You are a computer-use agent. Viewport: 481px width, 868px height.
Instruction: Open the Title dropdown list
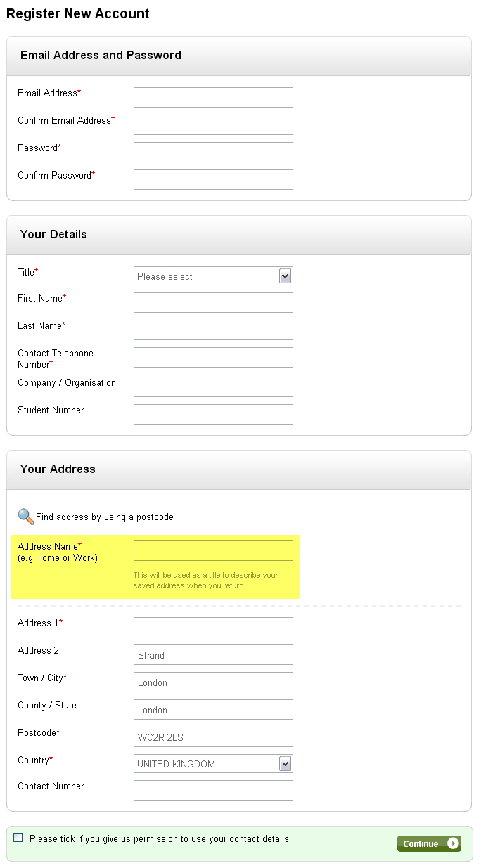click(x=213, y=276)
